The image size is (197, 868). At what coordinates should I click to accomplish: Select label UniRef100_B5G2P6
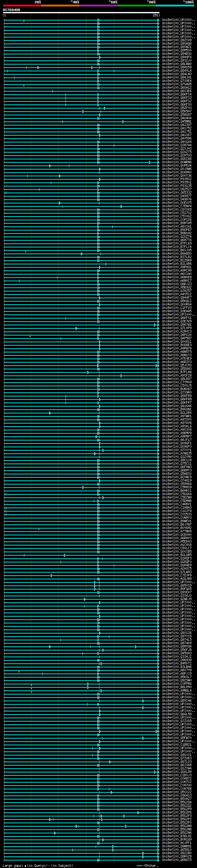coord(177,812)
